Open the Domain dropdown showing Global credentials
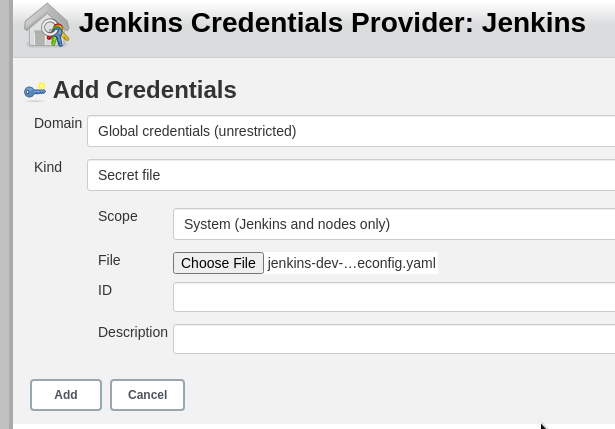615x429 pixels. [351, 131]
